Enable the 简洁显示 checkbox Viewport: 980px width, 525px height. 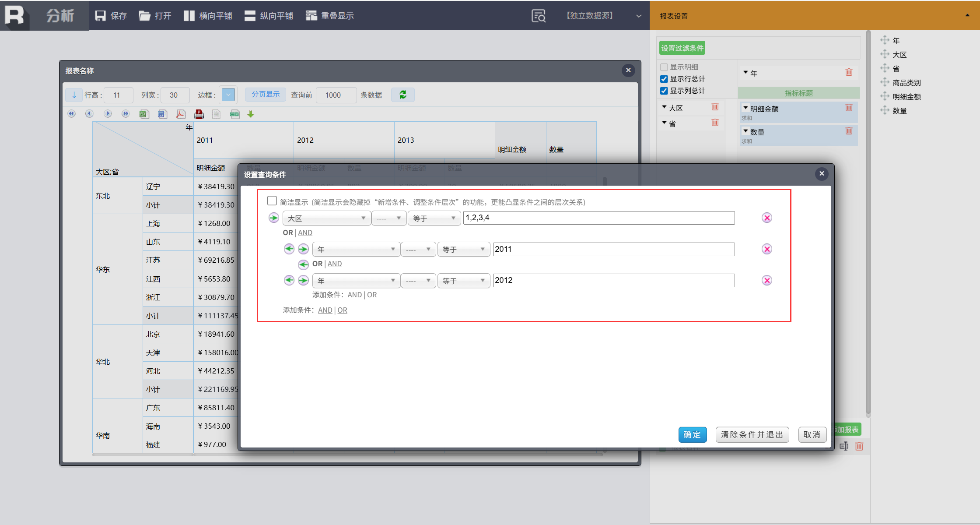click(x=272, y=201)
